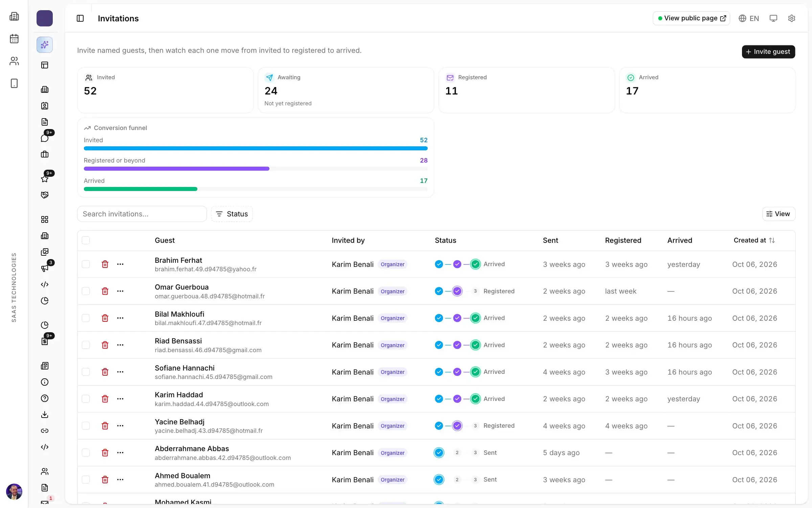Select the sparkles invitations sidebar icon
Image resolution: width=812 pixels, height=508 pixels.
point(45,45)
